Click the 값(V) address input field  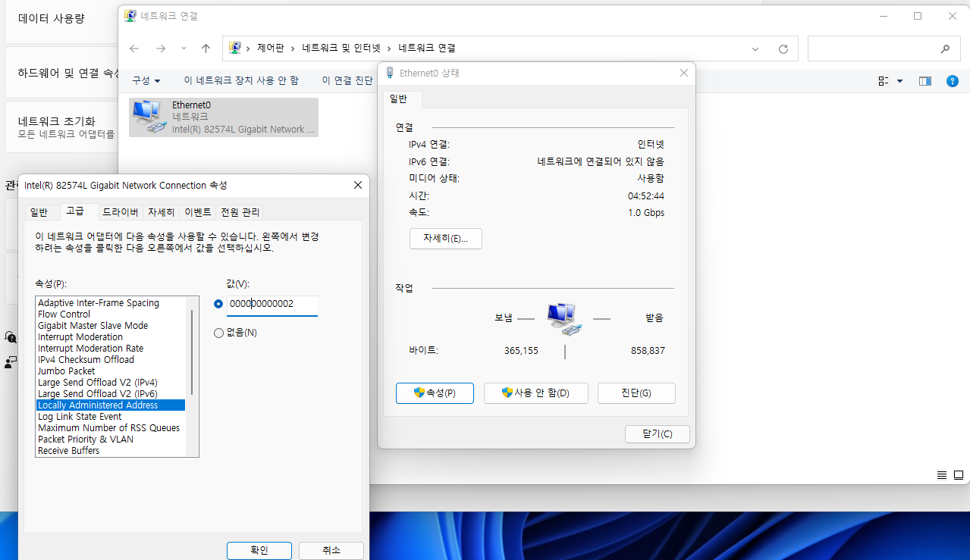(x=272, y=305)
